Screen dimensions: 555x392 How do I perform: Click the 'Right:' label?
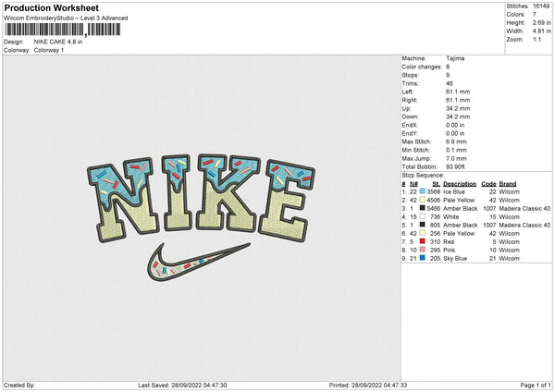click(410, 100)
